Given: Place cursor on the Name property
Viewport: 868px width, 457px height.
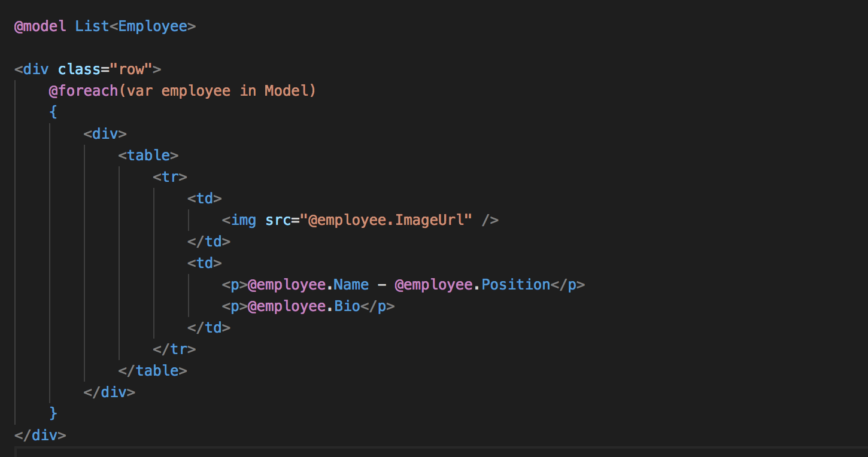Looking at the screenshot, I should (351, 285).
